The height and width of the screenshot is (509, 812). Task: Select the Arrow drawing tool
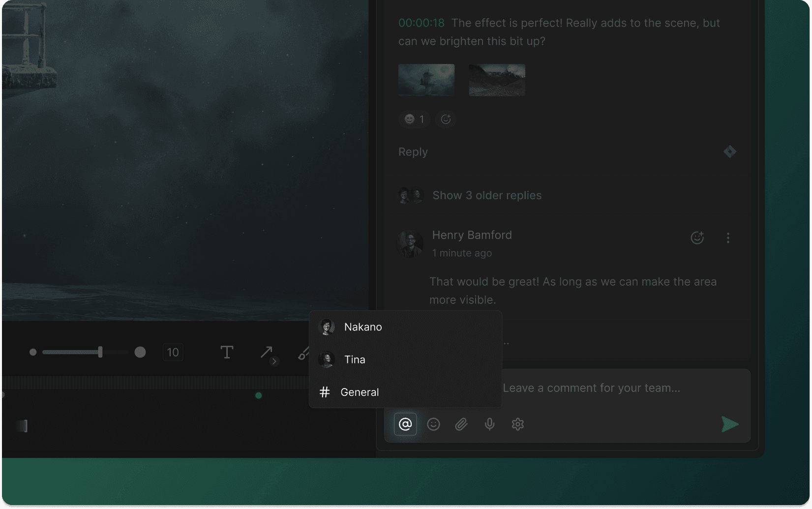(266, 352)
